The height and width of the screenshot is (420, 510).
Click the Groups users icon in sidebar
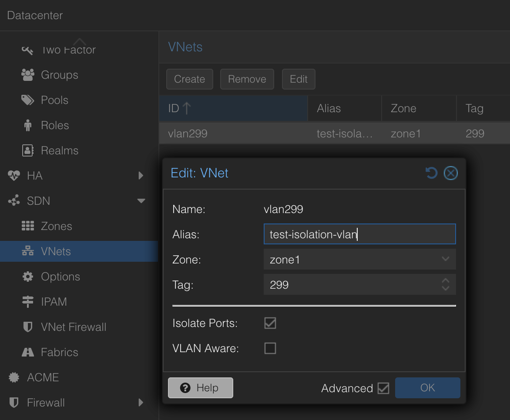(27, 75)
